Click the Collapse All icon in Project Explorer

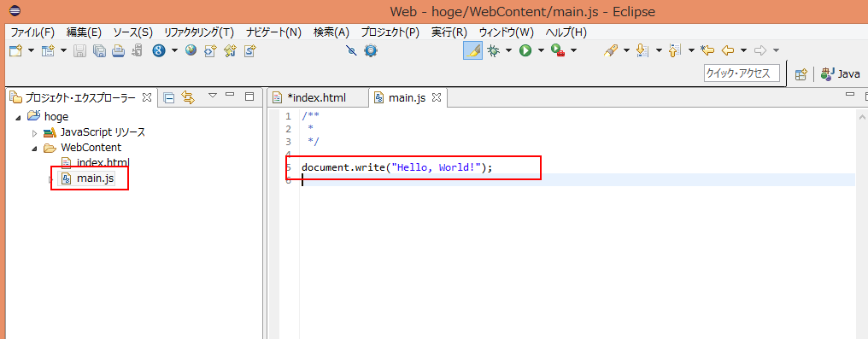(x=169, y=98)
